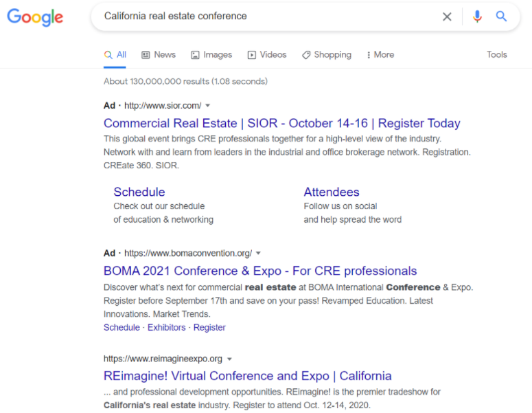The image size is (532, 413).
Task: Expand the dropdown arrow beside reimagineexpo.org URL
Action: click(x=229, y=359)
